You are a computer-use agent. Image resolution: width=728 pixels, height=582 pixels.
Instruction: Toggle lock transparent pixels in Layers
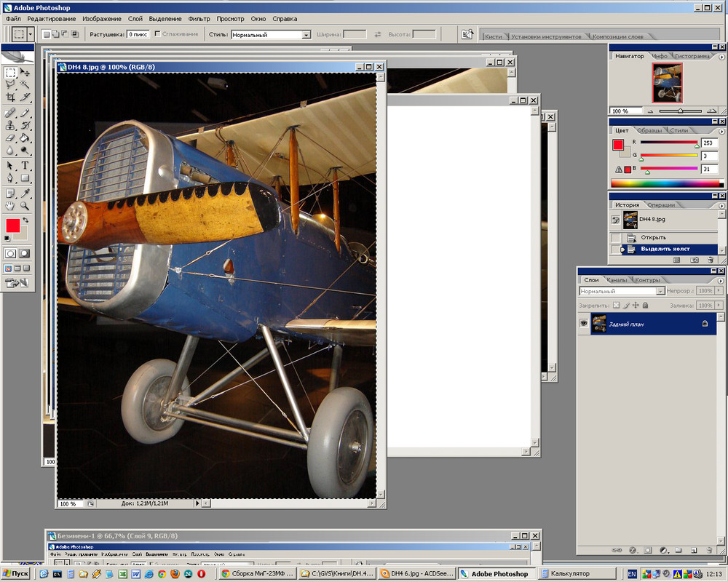click(616, 305)
